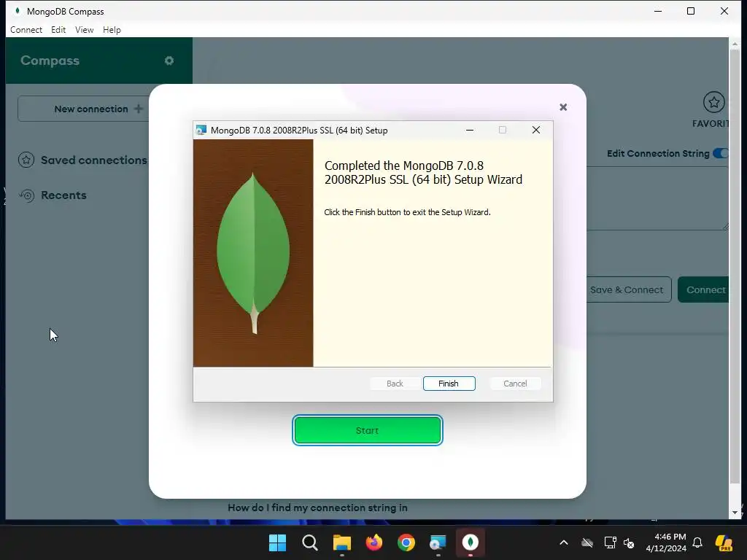Click the connection string text area in Compass

pos(657,198)
